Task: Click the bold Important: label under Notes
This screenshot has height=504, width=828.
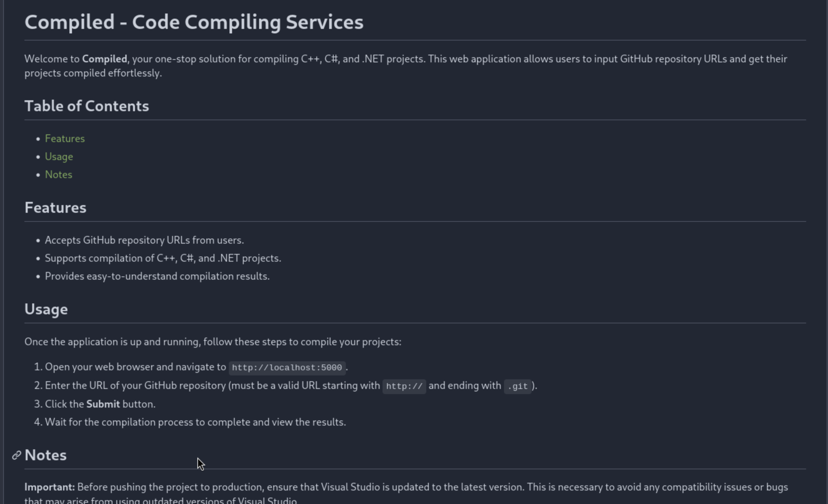Action: pyautogui.click(x=50, y=487)
